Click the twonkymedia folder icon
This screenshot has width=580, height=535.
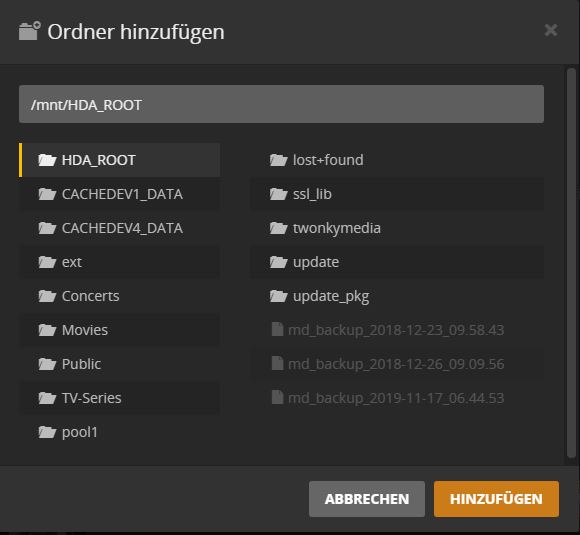[x=279, y=228]
